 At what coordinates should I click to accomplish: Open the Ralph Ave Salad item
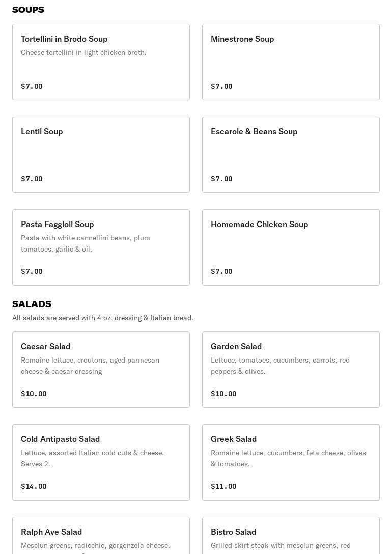(101, 536)
